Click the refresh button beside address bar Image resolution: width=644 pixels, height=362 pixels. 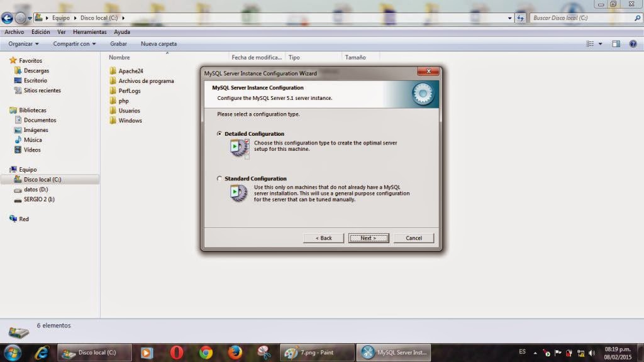(x=520, y=18)
